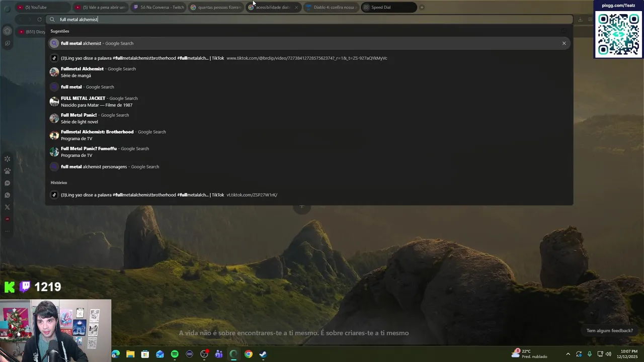Click the downloads icon in the toolbar
The image size is (644, 362).
[x=580, y=20]
